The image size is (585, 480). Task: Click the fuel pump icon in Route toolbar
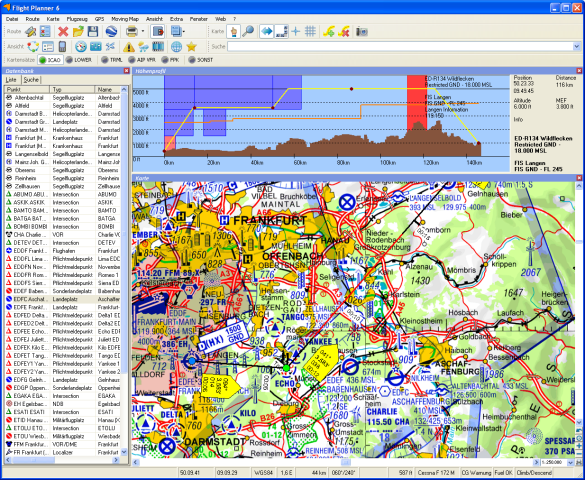click(158, 32)
